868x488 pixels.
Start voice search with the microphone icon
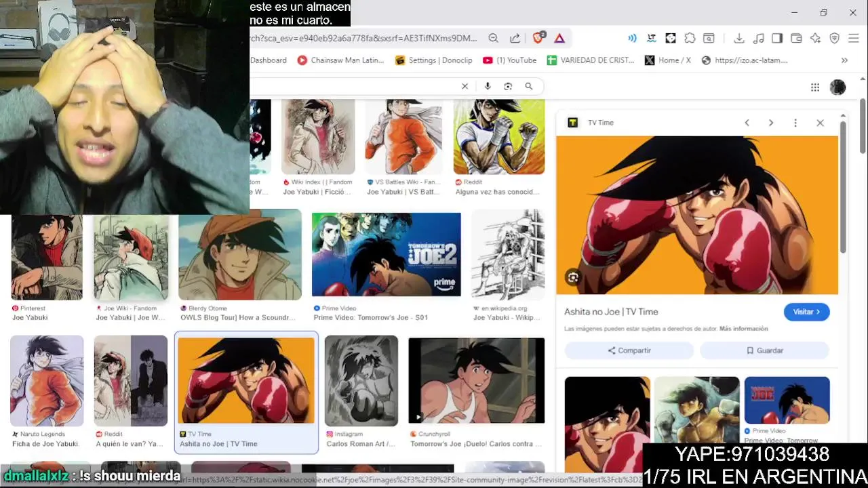pos(487,86)
